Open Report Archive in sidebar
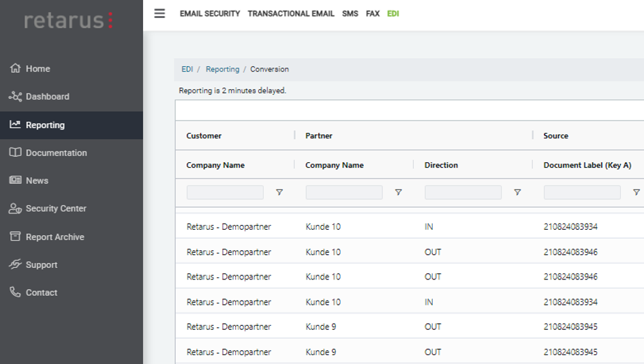The width and height of the screenshot is (644, 364). click(x=55, y=237)
